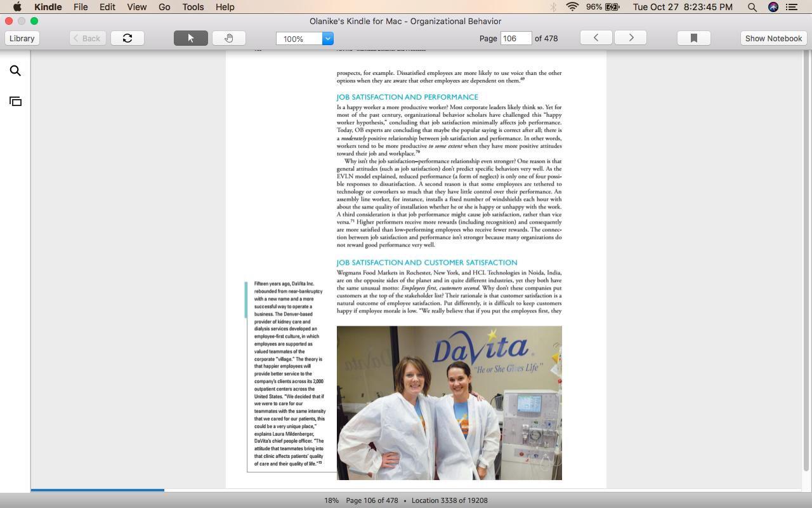
Task: Click the battery status icon
Action: pos(612,7)
